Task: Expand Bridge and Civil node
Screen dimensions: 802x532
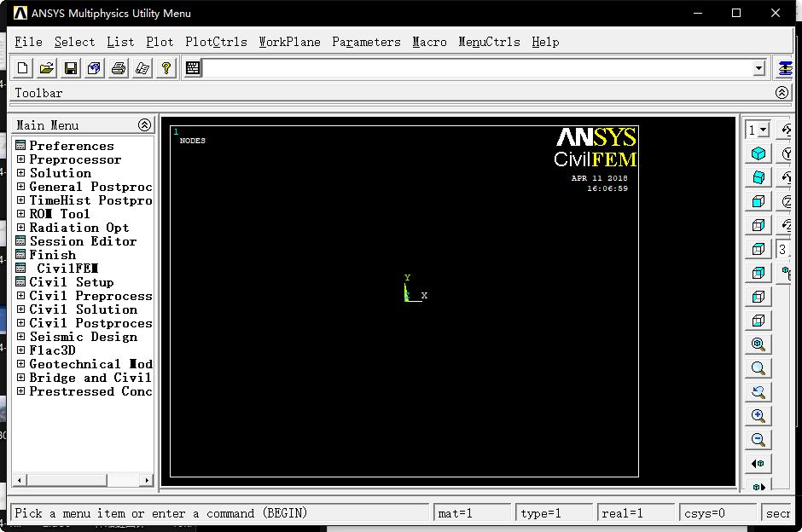Action: pos(20,377)
